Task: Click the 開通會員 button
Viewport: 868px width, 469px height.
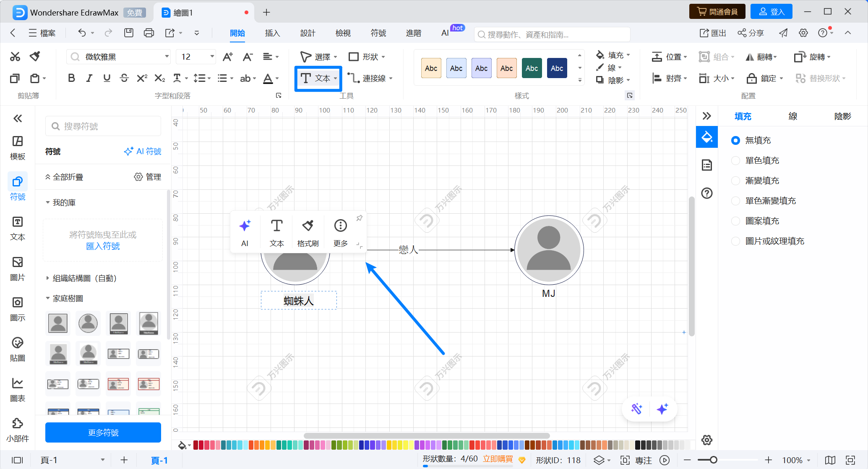Action: (717, 11)
